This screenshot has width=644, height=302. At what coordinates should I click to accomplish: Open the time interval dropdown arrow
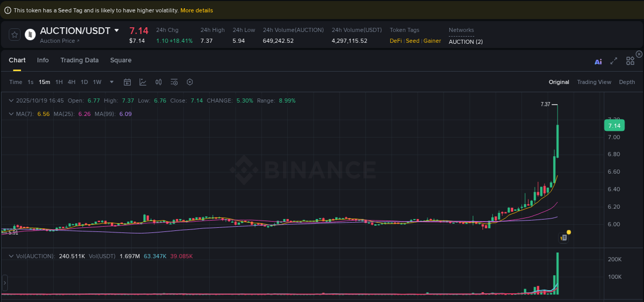point(111,82)
